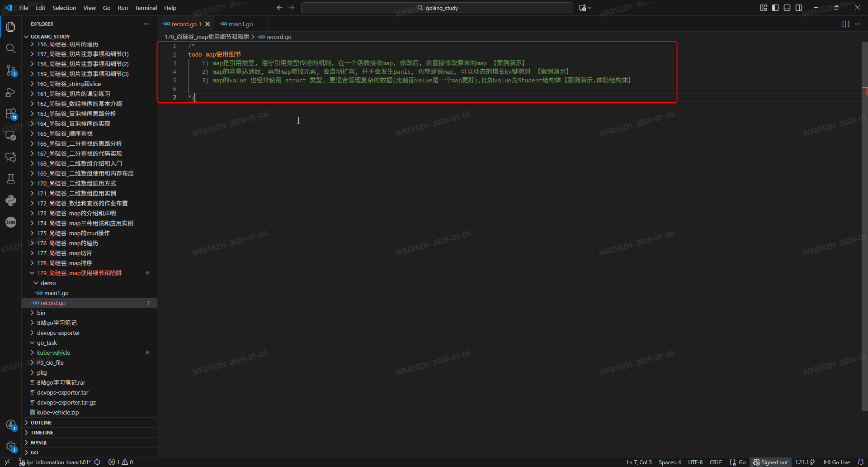Collapse the GOLANG_STUDY root folder
The width and height of the screenshot is (868, 467).
tap(89, 37)
